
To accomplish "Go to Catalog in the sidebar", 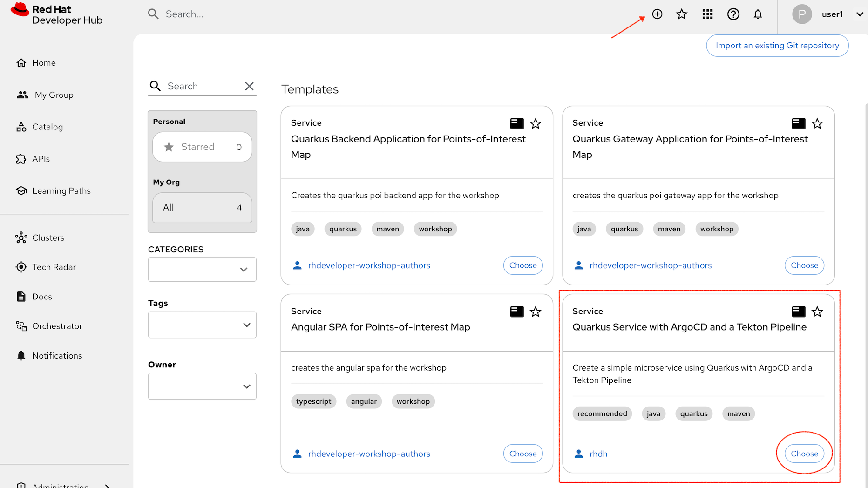I will (x=47, y=127).
